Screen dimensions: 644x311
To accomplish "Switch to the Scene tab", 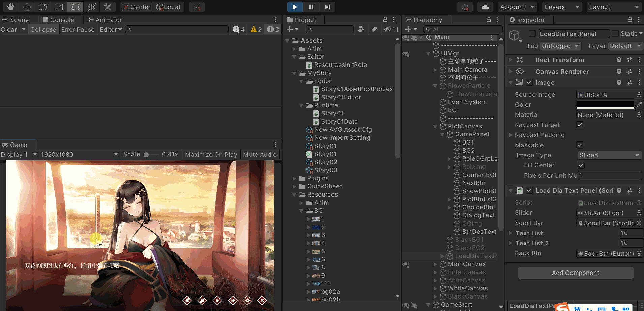I will (x=16, y=20).
